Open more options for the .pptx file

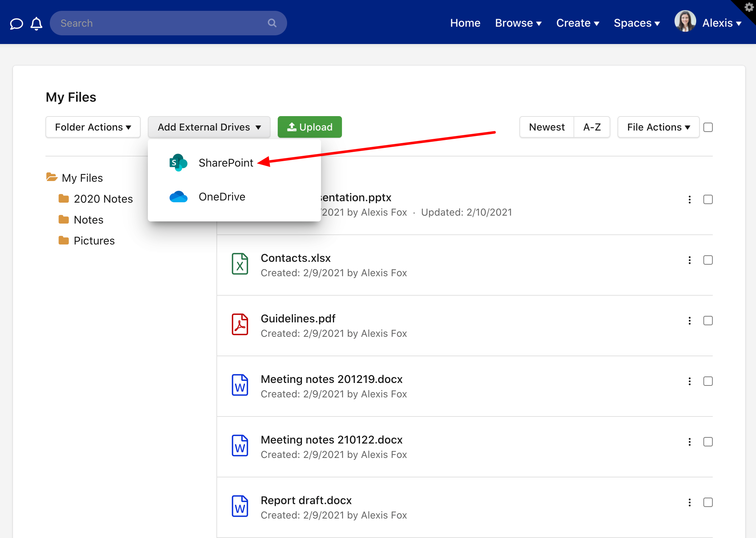pyautogui.click(x=690, y=200)
